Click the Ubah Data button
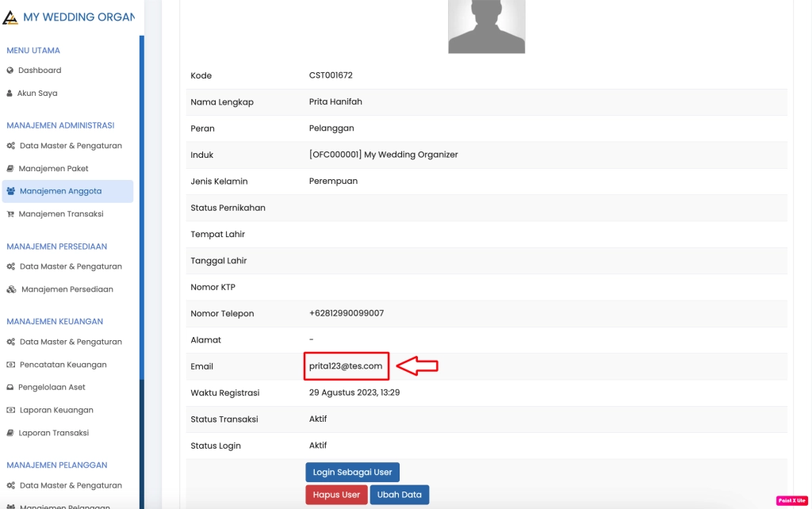This screenshot has width=812, height=509. click(399, 494)
